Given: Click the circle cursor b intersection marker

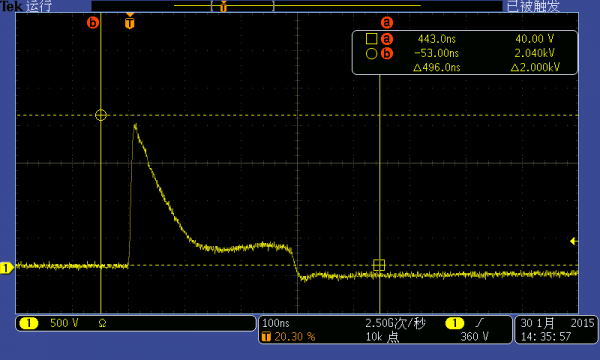Looking at the screenshot, I should pyautogui.click(x=101, y=115).
